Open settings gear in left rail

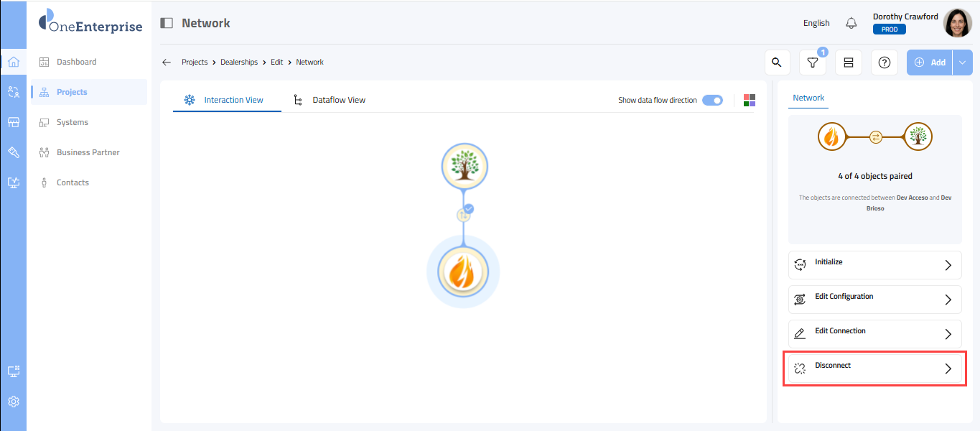[13, 402]
